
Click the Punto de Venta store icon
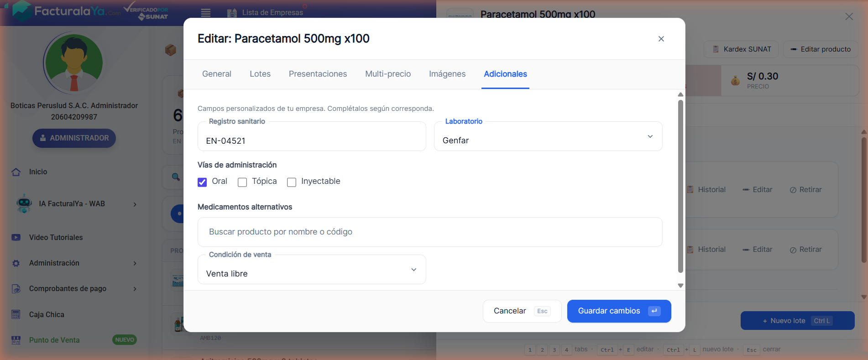point(16,340)
